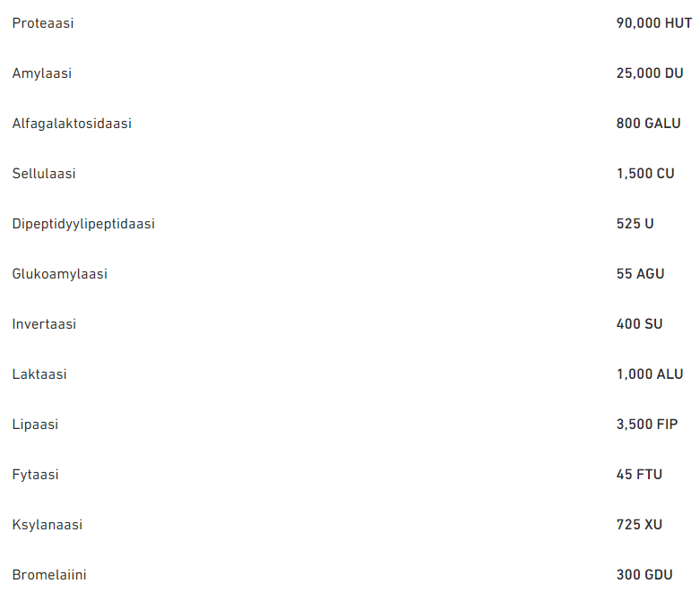Select the 1,500 CU amount
700x601 pixels.
point(645,174)
